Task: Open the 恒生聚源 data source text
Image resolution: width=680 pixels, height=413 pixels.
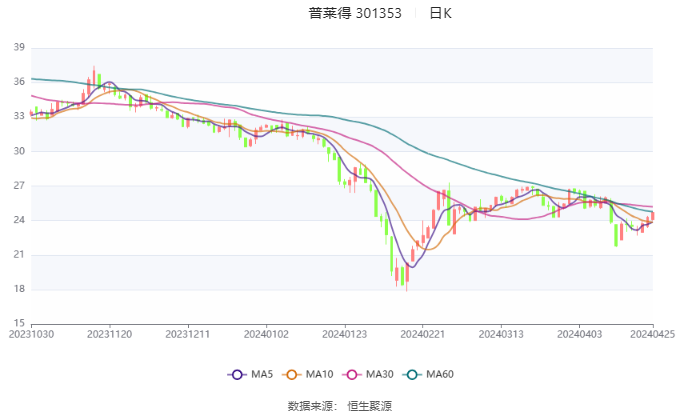Action: [x=369, y=405]
